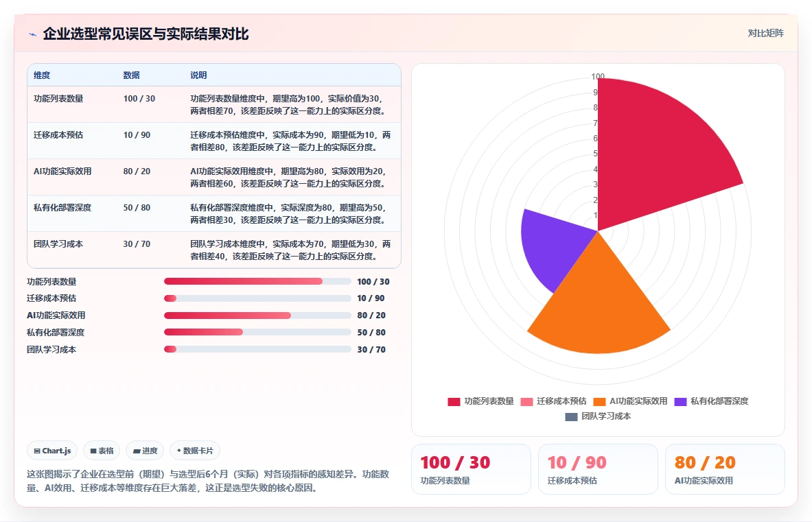The width and height of the screenshot is (812, 522).
Task: Select table cell 迁移成本预估
Action: pos(58,134)
